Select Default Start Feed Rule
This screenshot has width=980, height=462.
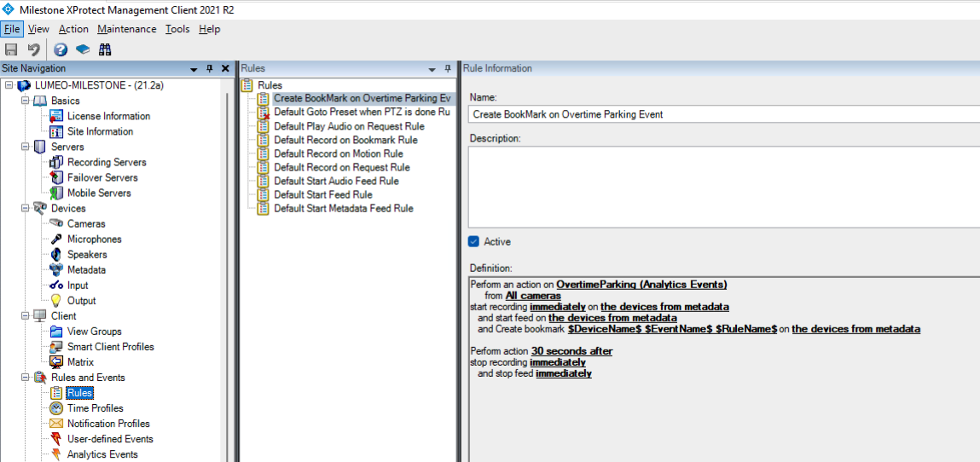[x=322, y=195]
